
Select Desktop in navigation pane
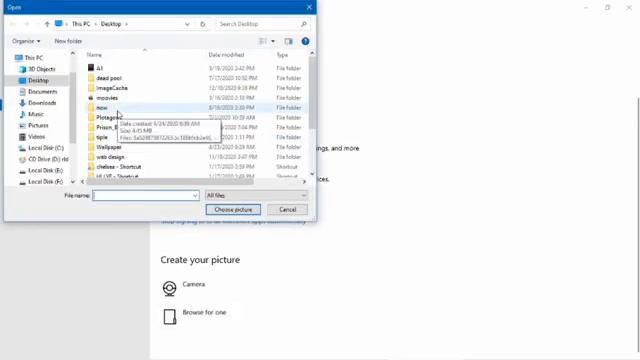click(38, 80)
